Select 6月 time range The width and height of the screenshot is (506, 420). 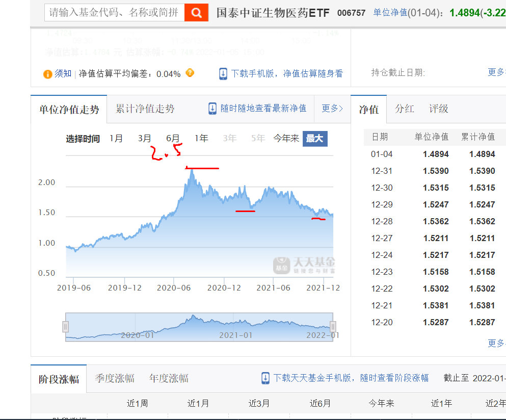[173, 139]
